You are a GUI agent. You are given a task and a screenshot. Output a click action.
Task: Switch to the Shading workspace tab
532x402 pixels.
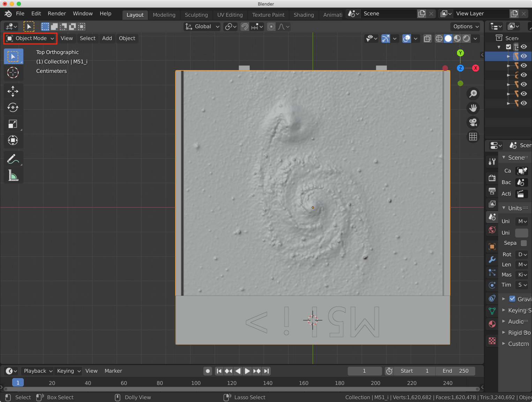coord(303,15)
